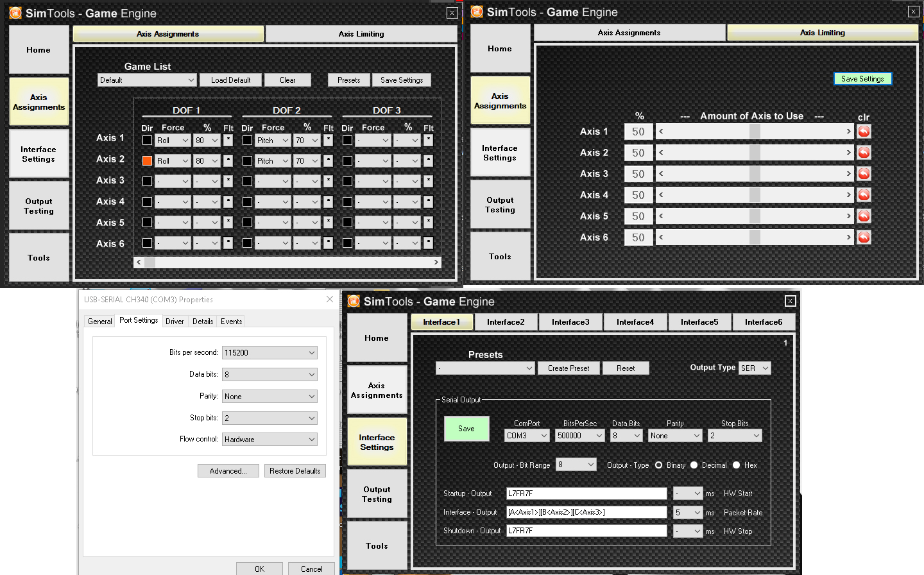Viewport: 924px width, 575px height.
Task: Open the ComPort COM3 dropdown
Action: pyautogui.click(x=527, y=436)
